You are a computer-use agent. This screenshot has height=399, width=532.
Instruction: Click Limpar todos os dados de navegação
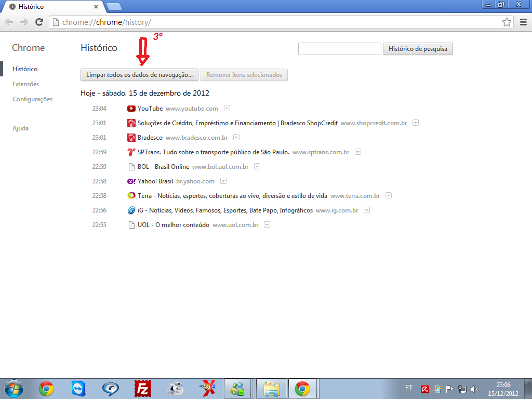pos(139,75)
